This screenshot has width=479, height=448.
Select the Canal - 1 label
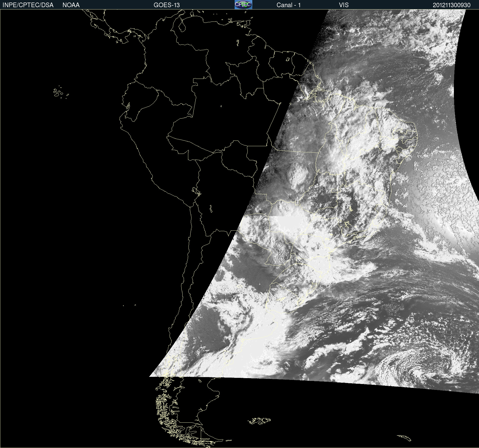(288, 5)
